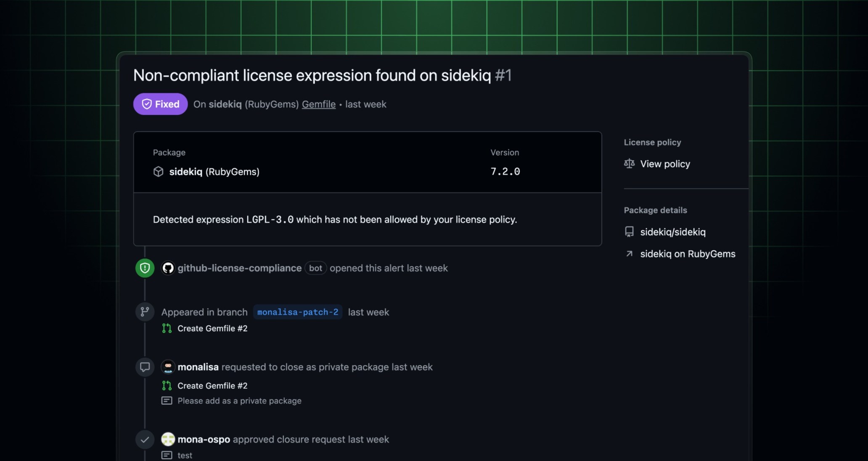Click the scales icon beside View policy
This screenshot has width=868, height=461.
(x=629, y=164)
